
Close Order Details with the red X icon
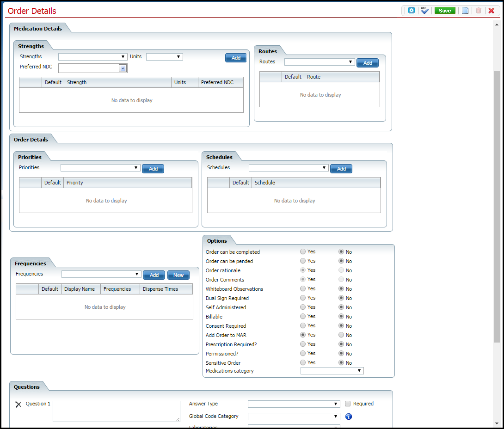click(491, 10)
